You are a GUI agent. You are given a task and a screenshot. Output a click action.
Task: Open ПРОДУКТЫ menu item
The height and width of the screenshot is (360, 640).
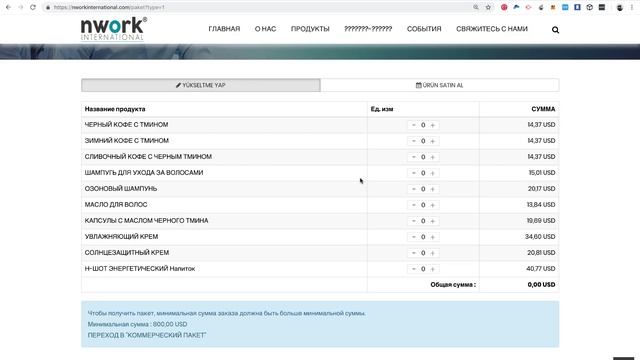tap(310, 29)
